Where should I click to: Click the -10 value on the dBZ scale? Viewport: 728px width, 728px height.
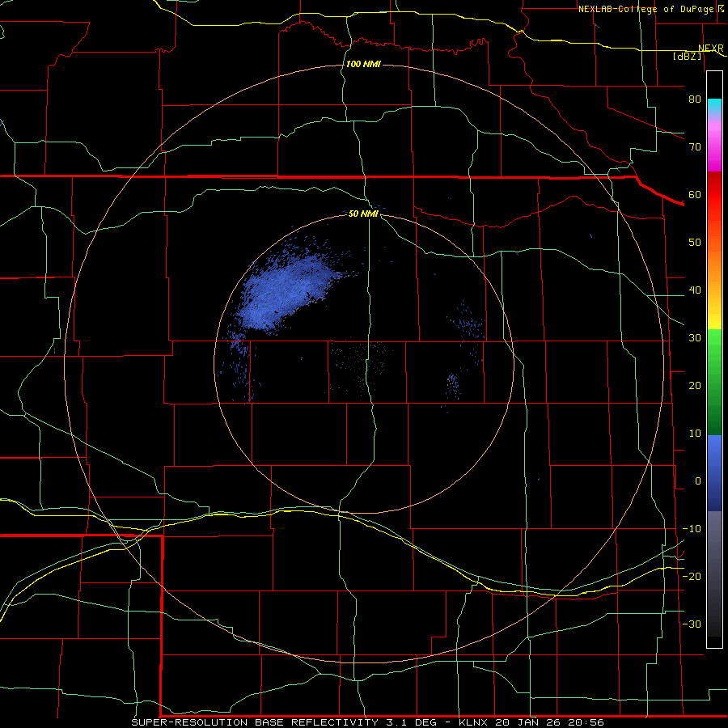tap(692, 528)
